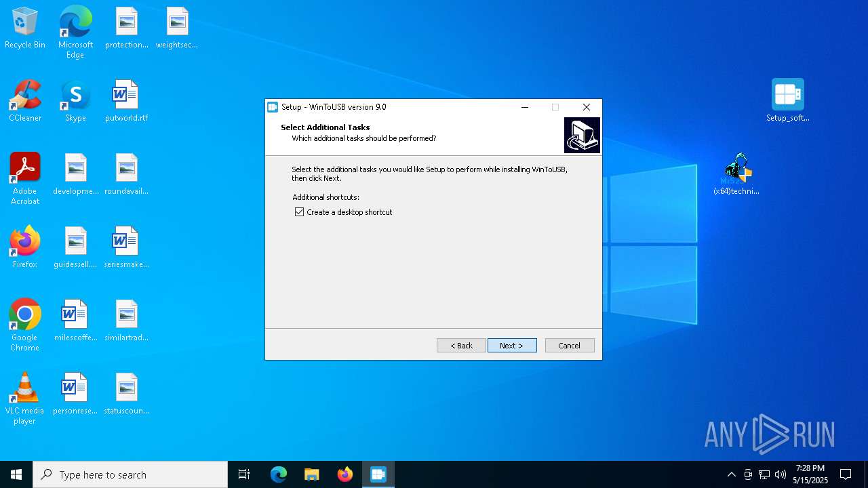
Task: Select the roundavail image file icon
Action: (127, 175)
